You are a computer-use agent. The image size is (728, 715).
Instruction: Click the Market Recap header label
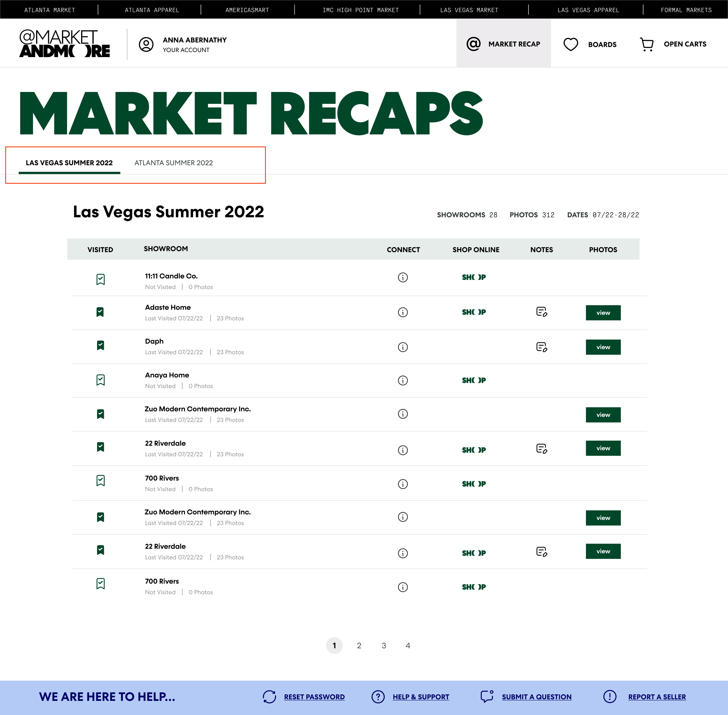[x=514, y=44]
